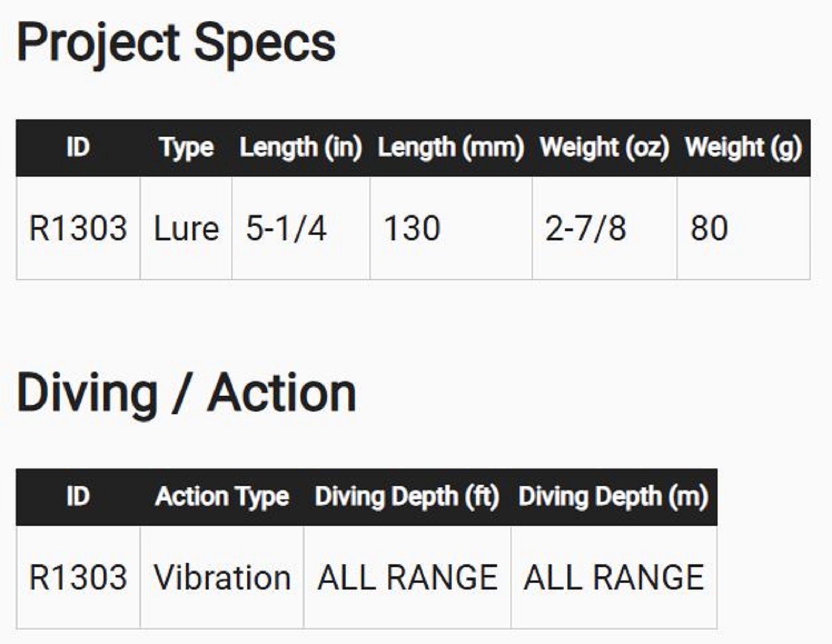Click R1303 in the Diving / Action table
The image size is (832, 644).
(x=78, y=578)
